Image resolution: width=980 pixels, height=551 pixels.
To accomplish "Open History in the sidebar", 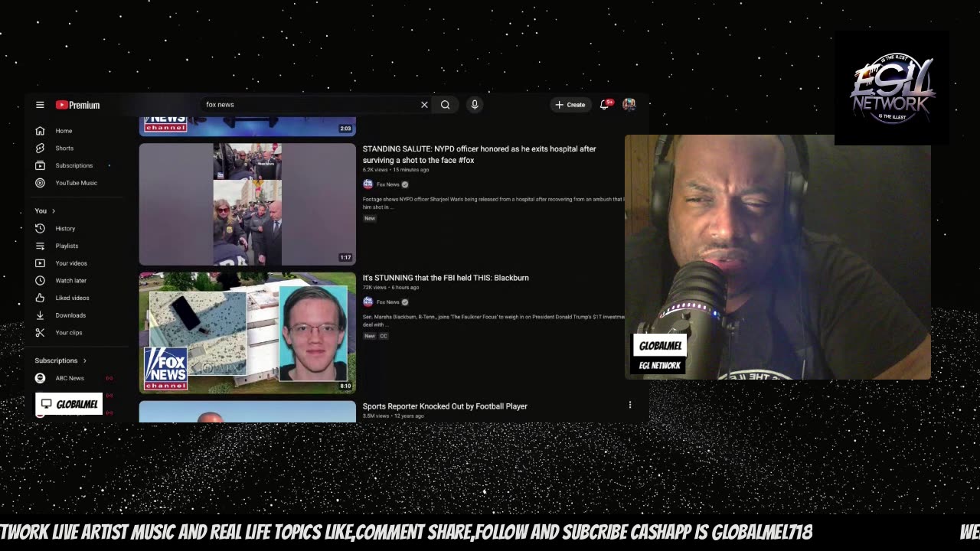I will tap(65, 229).
